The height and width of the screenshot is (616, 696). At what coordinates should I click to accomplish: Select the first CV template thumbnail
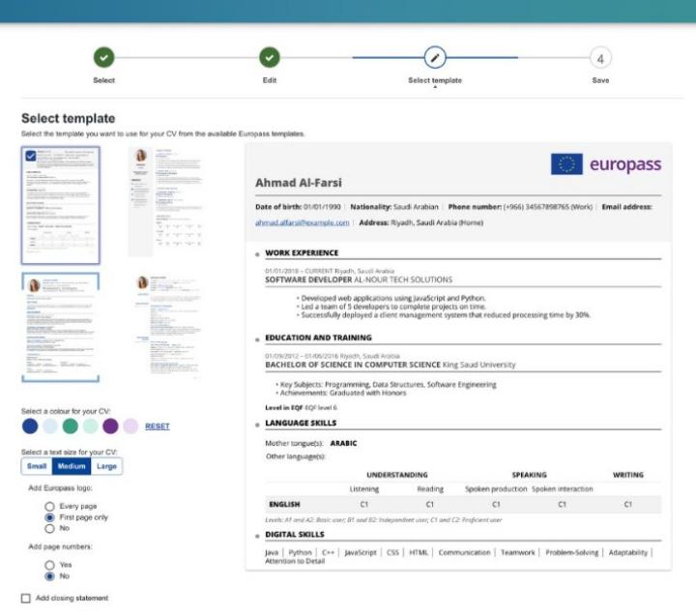(61, 205)
